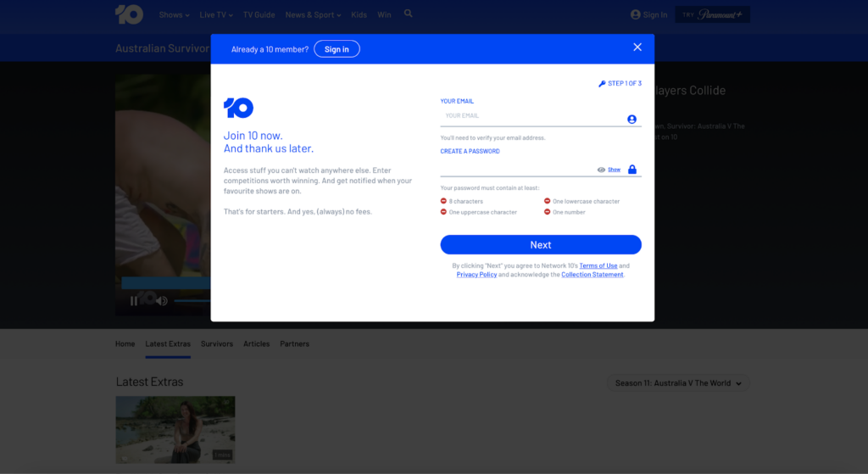Click the Latest Extras section heading
The image size is (868, 474).
[x=149, y=382]
